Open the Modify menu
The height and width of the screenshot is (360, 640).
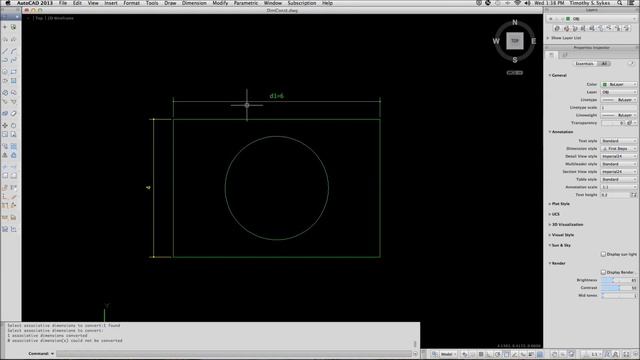pos(220,3)
